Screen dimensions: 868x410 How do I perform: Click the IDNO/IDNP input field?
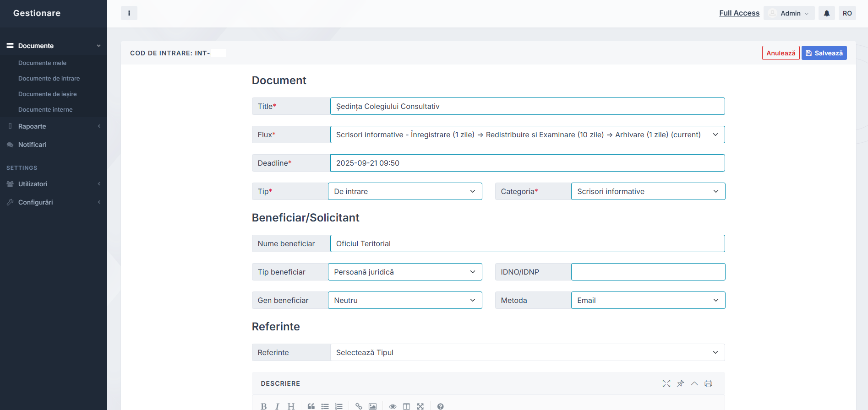(x=648, y=272)
